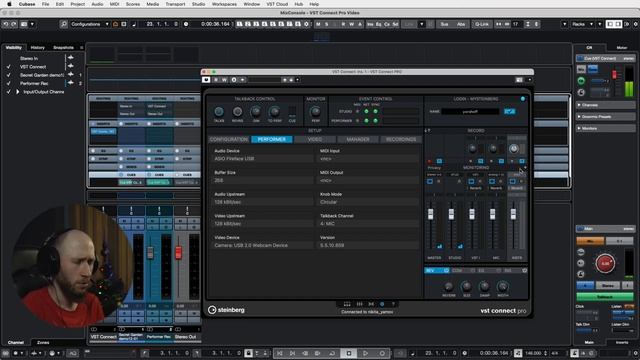Image resolution: width=640 pixels, height=360 pixels.
Task: Click the Play button in the transport bar
Action: (365, 353)
